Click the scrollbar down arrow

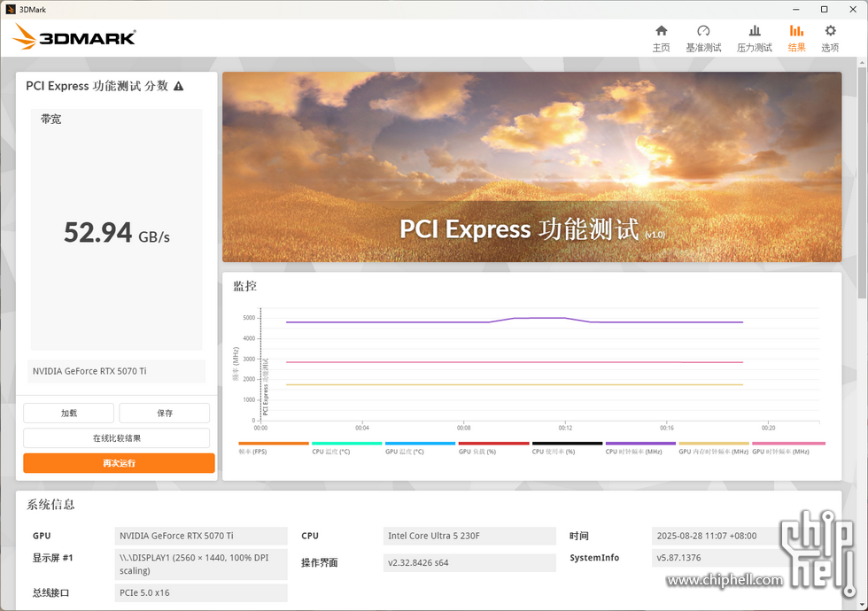click(862, 605)
